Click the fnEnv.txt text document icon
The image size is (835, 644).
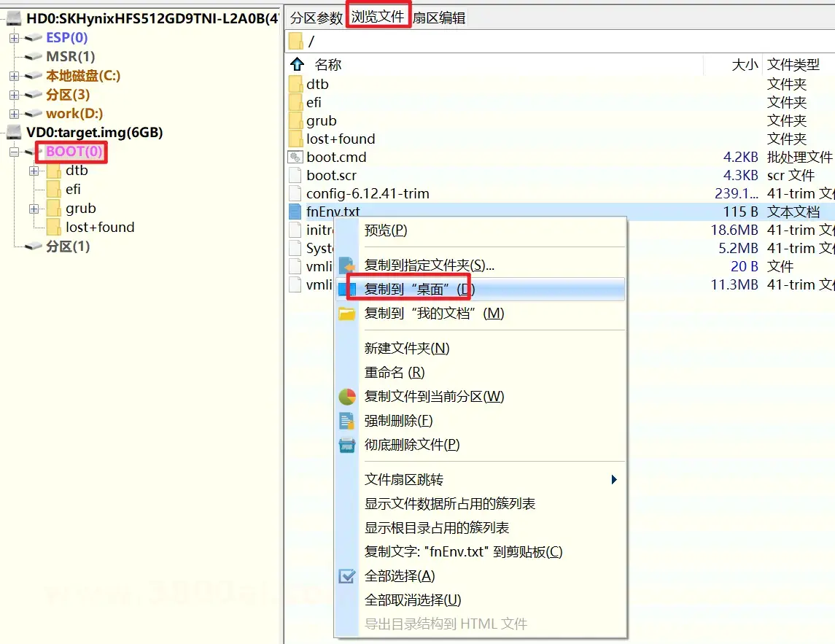click(x=295, y=212)
